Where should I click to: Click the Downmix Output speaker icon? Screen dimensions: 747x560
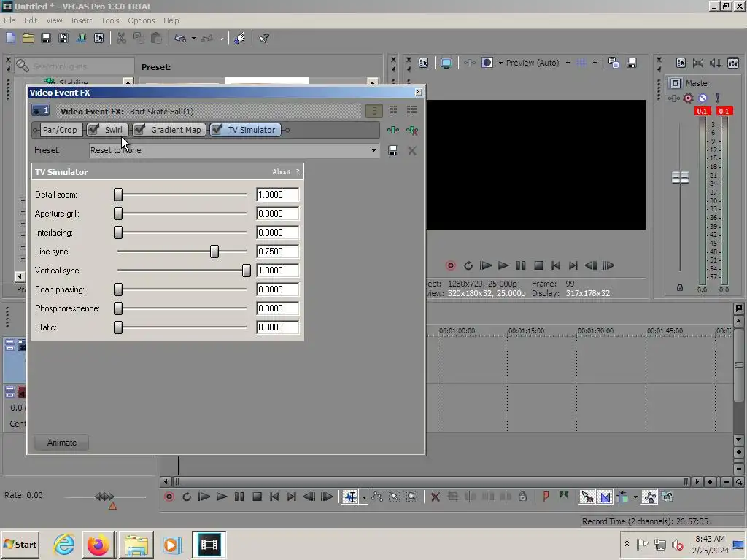coord(698,63)
